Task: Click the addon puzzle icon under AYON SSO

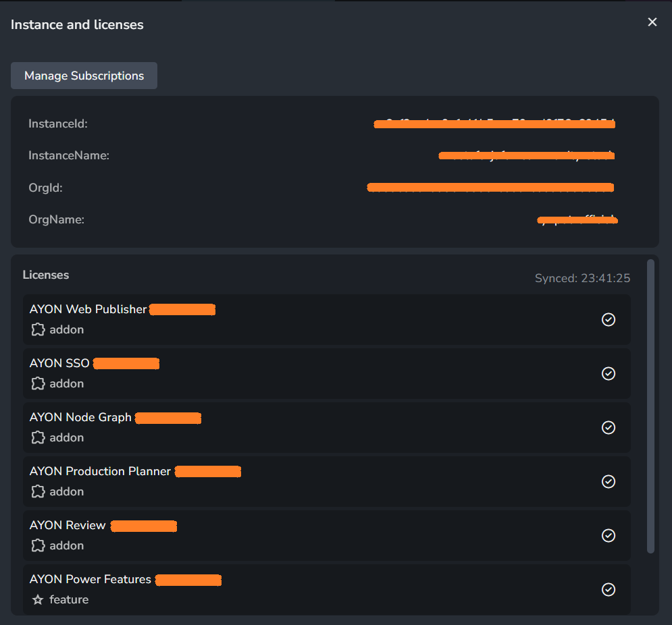Action: coord(38,383)
